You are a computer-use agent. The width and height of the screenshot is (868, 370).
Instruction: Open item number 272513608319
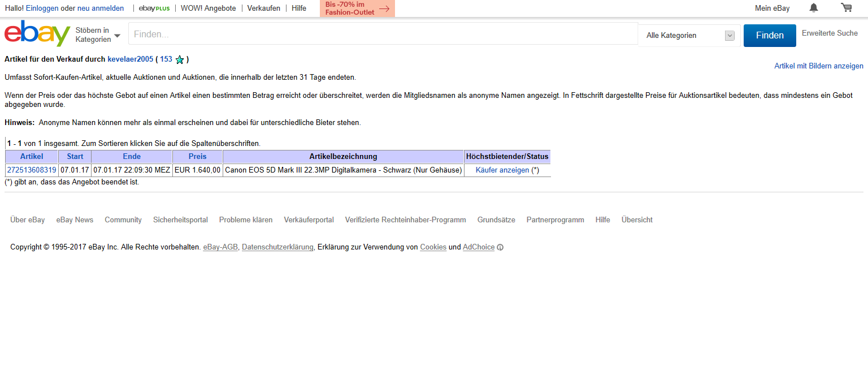point(32,170)
